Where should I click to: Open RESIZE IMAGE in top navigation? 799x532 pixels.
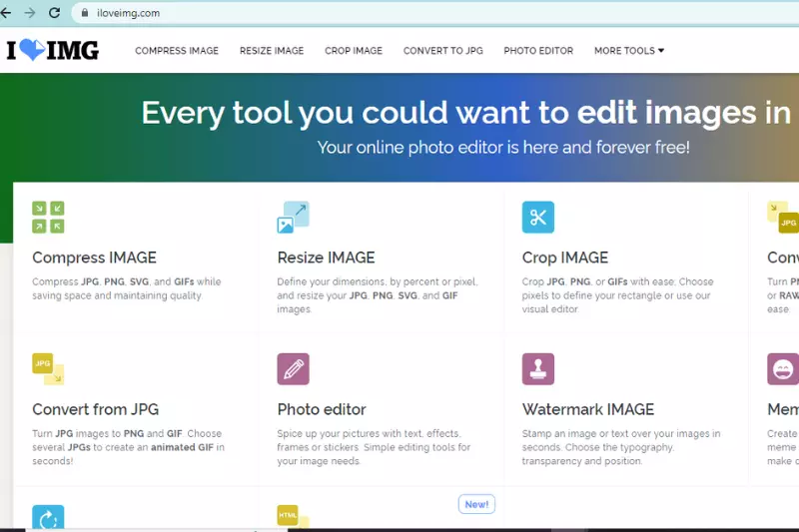coord(272,50)
